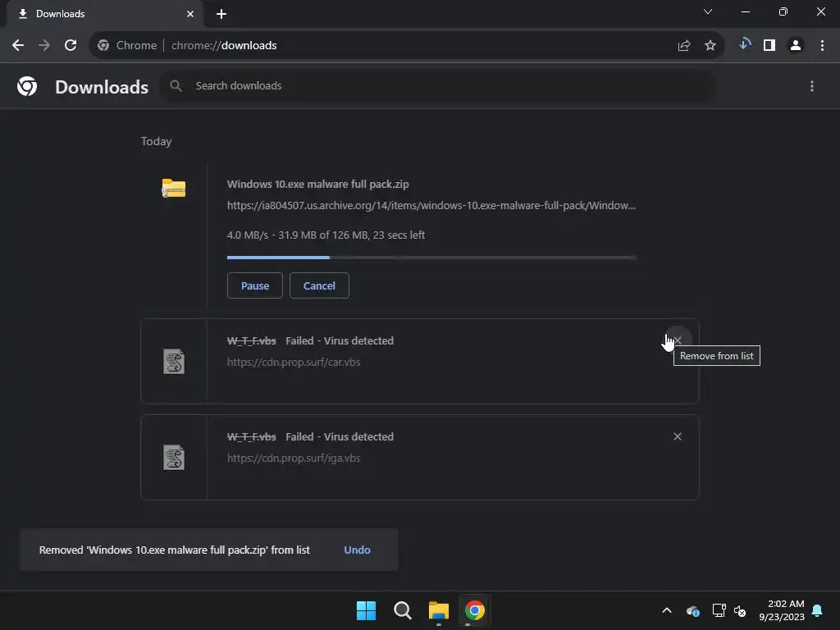Open Chrome's three-dot main menu
Image resolution: width=840 pixels, height=630 pixels.
822,46
